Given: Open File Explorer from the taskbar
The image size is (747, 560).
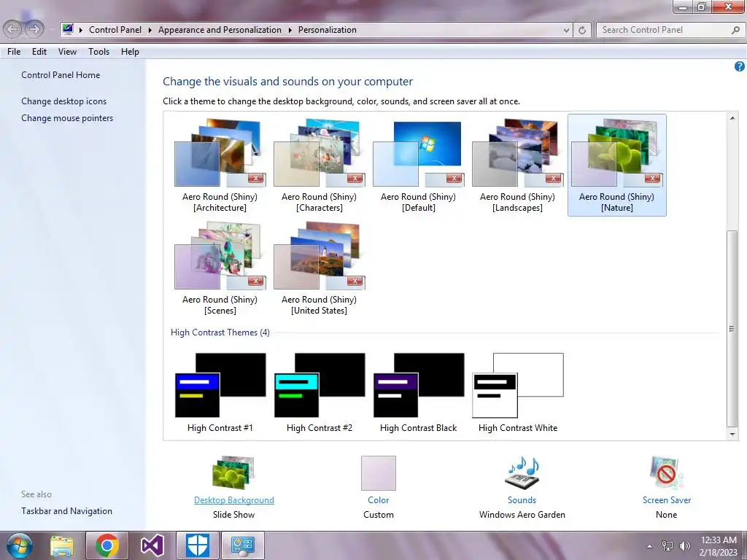Looking at the screenshot, I should pyautogui.click(x=62, y=546).
